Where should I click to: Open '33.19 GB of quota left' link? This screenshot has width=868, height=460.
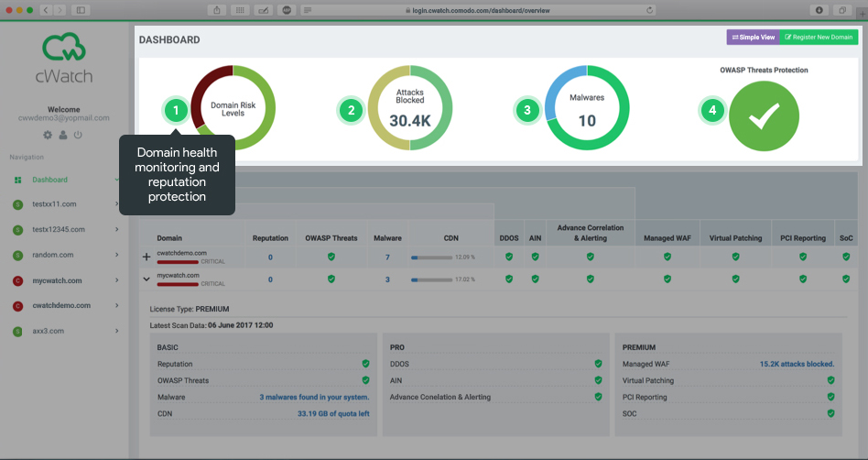[x=333, y=414]
